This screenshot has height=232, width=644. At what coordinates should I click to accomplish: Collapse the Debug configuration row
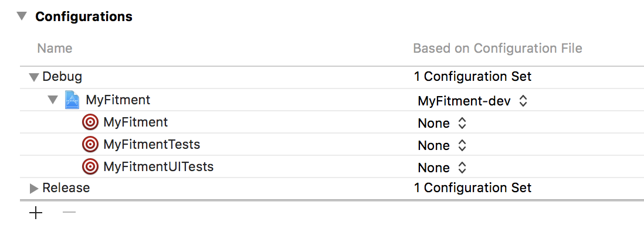[33, 77]
